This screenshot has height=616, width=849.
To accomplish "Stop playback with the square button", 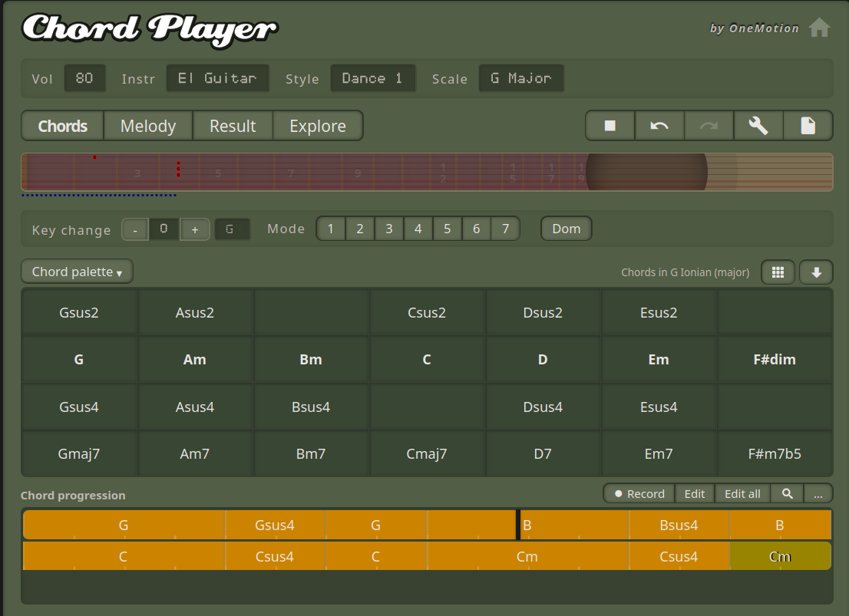I will click(609, 126).
